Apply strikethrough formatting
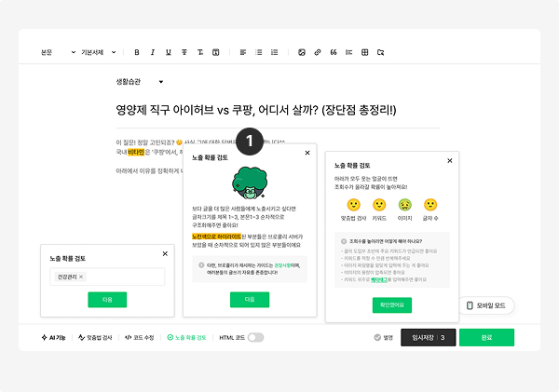The height and width of the screenshot is (392, 559). click(x=184, y=52)
